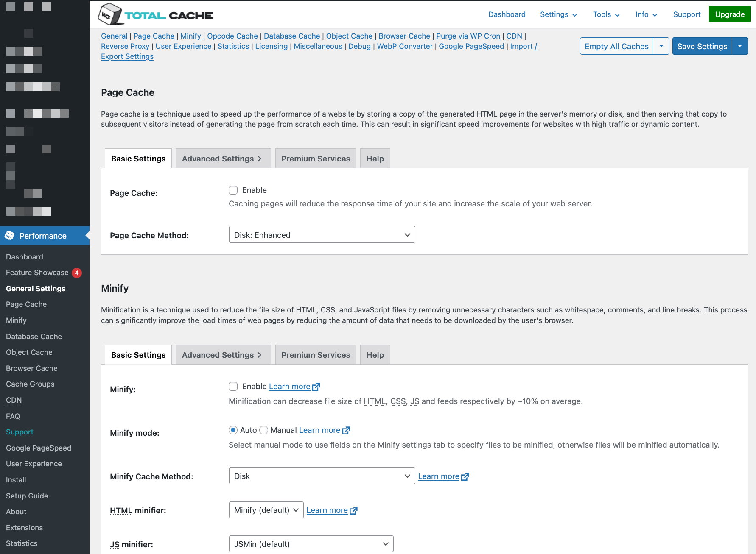The image size is (756, 554).
Task: Click the W3 Total Cache cube logo
Action: point(110,14)
